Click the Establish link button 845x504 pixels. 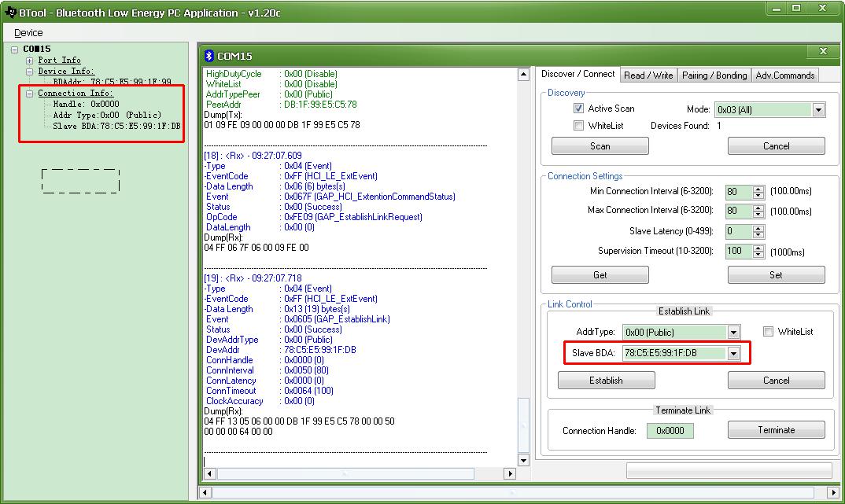tap(607, 380)
